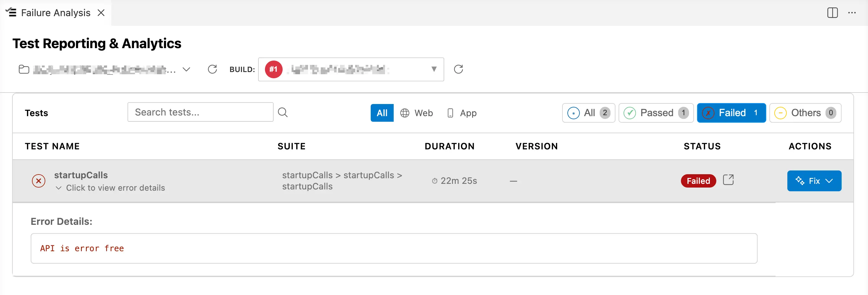This screenshot has height=295, width=868.
Task: Click the TEST NAME column header
Action: point(52,146)
